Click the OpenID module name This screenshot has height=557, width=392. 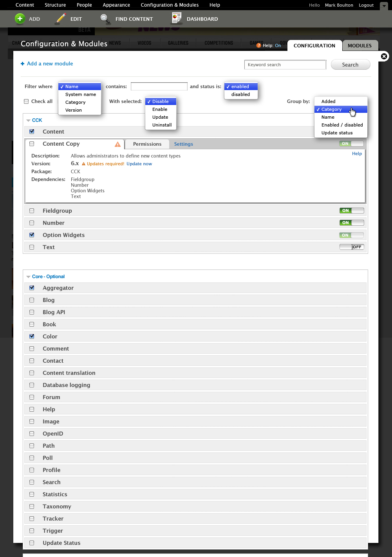pyautogui.click(x=53, y=434)
